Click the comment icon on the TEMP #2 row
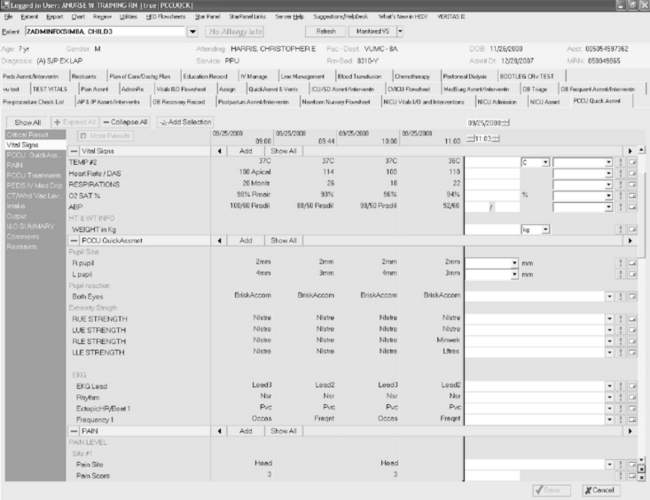 click(632, 161)
